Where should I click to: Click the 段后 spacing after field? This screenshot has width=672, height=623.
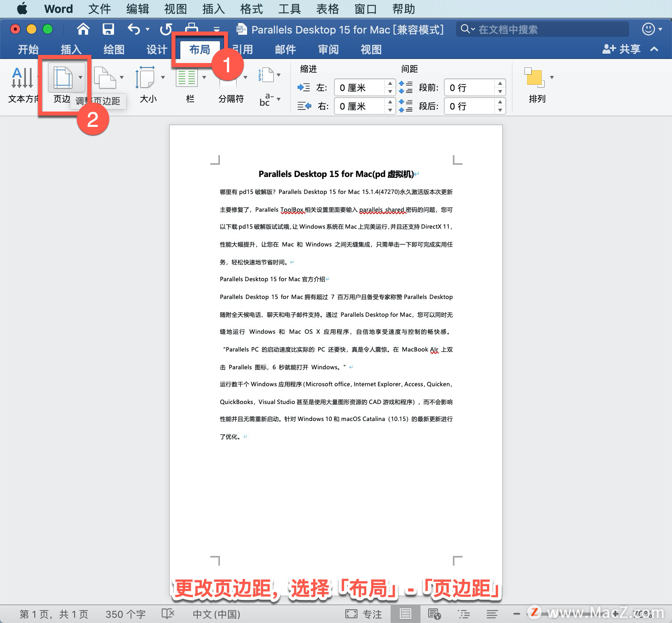(x=469, y=106)
